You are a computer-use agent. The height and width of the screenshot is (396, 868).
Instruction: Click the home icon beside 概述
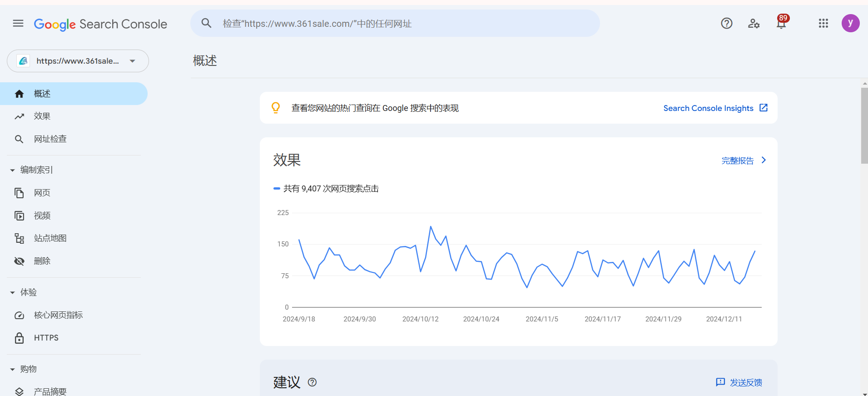coord(19,94)
